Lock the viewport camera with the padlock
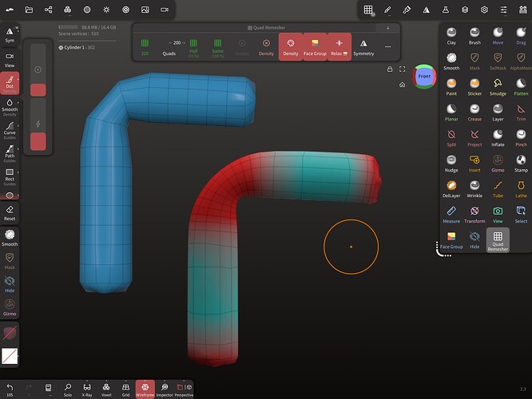This screenshot has height=399, width=532. [390, 69]
